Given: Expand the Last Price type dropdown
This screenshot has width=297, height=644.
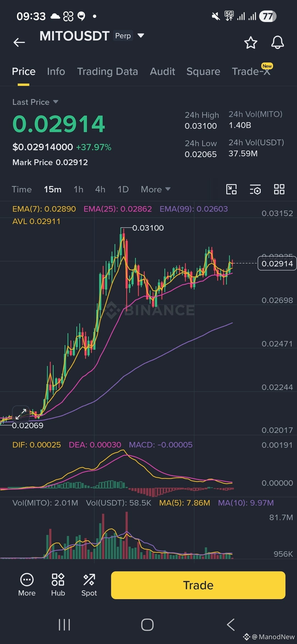Looking at the screenshot, I should (56, 102).
